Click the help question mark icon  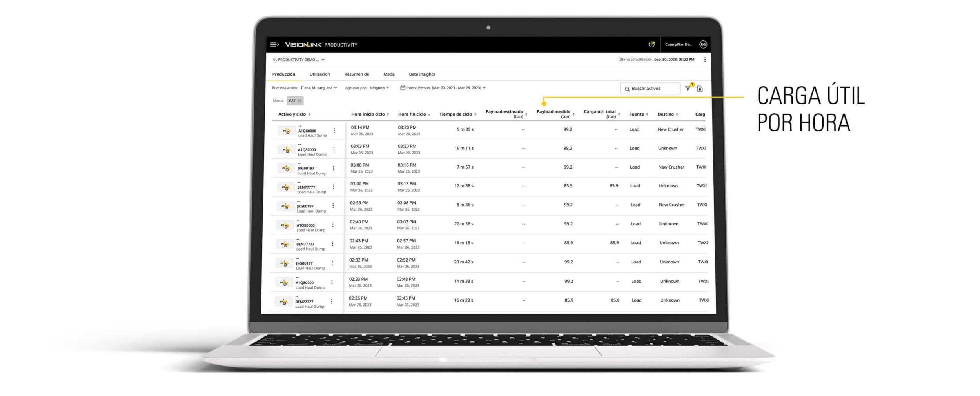coord(652,45)
